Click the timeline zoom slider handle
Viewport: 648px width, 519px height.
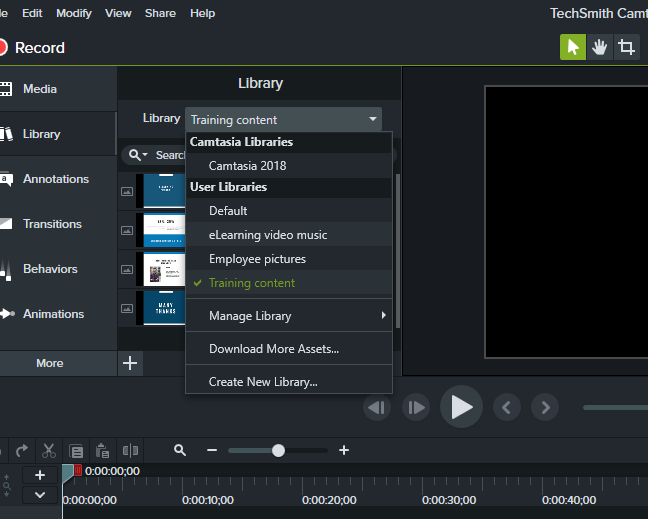pos(278,450)
